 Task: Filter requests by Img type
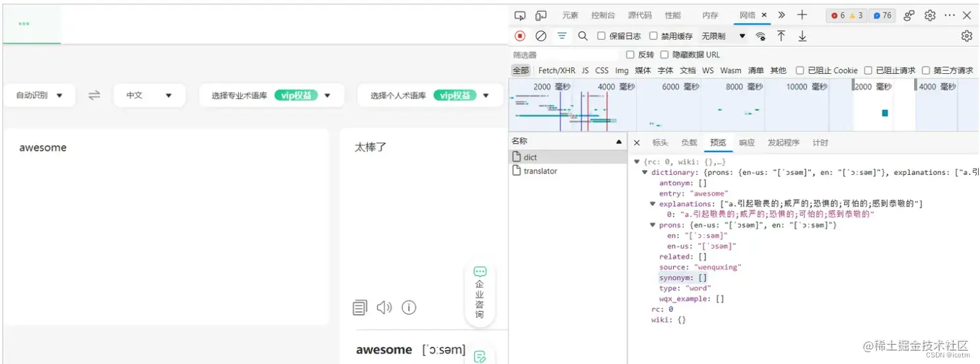click(622, 71)
